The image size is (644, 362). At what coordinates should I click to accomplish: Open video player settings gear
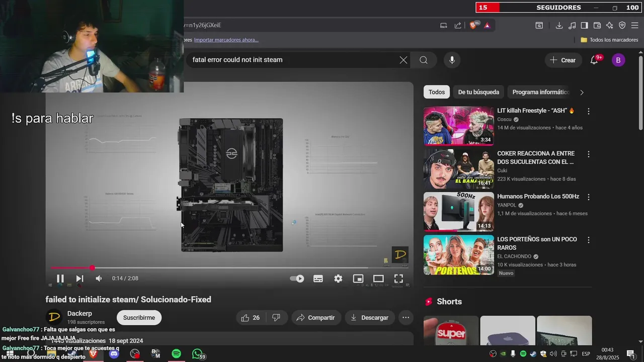[338, 279]
